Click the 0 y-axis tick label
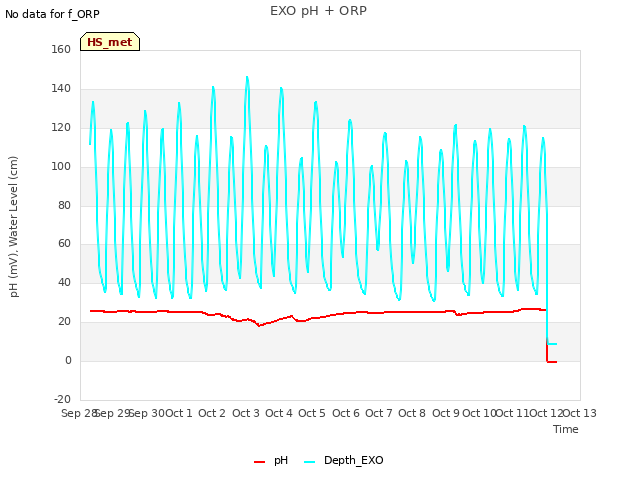640x480 pixels. point(68,360)
